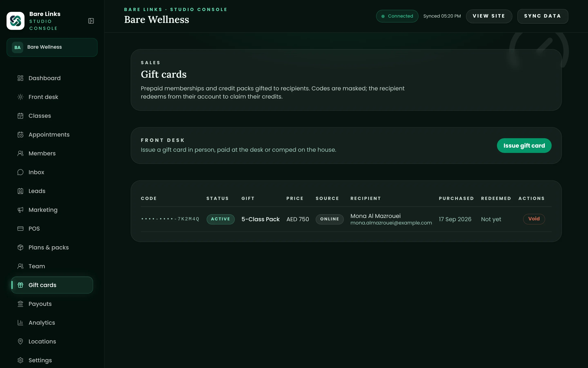Viewport: 588px width, 368px height.
Task: Click the STATUS column header
Action: tap(218, 198)
